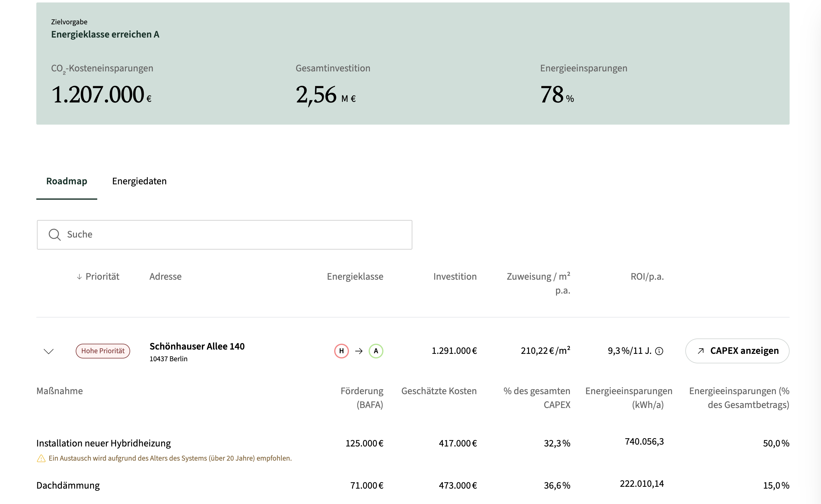
Task: Click the arrow between energy classes
Action: click(x=359, y=351)
